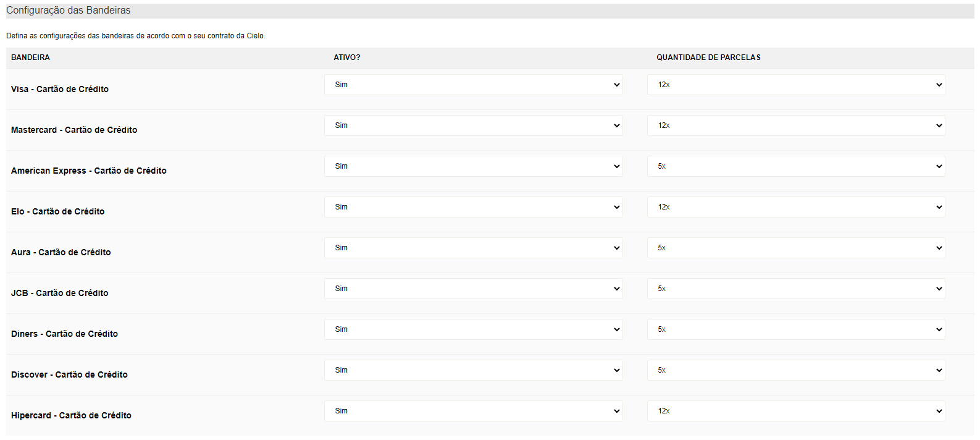This screenshot has width=980, height=440.
Task: Open Hipercard active status dropdown
Action: click(473, 411)
